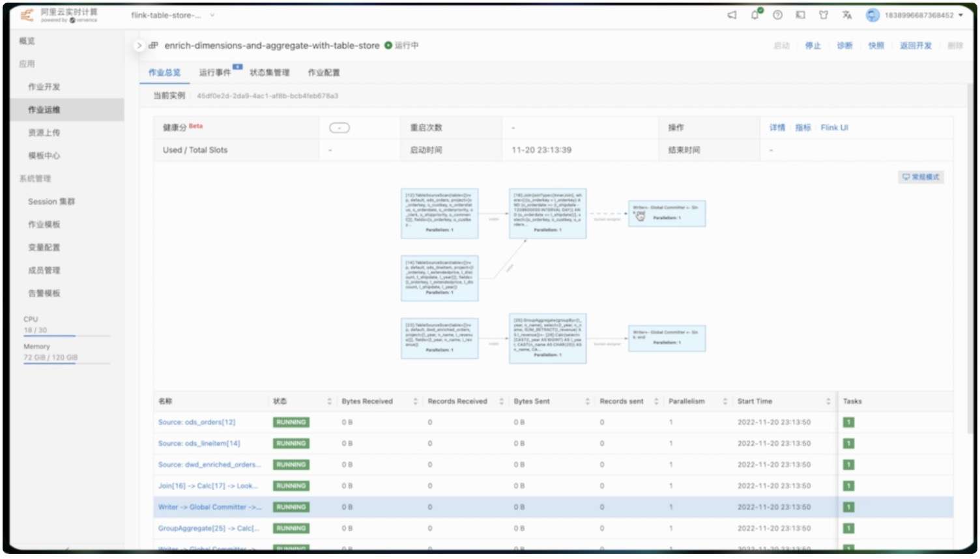This screenshot has height=559, width=980.
Task: Click the Memory 72 GiB usage bar
Action: [66, 363]
